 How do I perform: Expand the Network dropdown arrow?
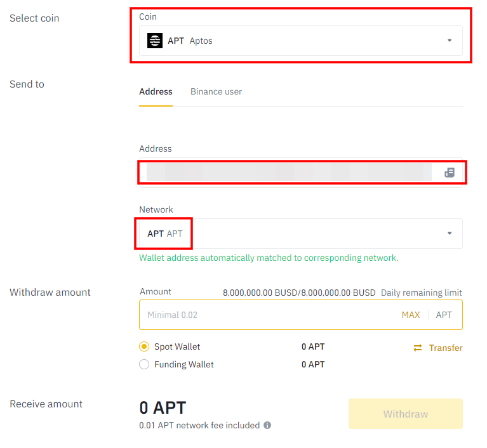pos(450,234)
